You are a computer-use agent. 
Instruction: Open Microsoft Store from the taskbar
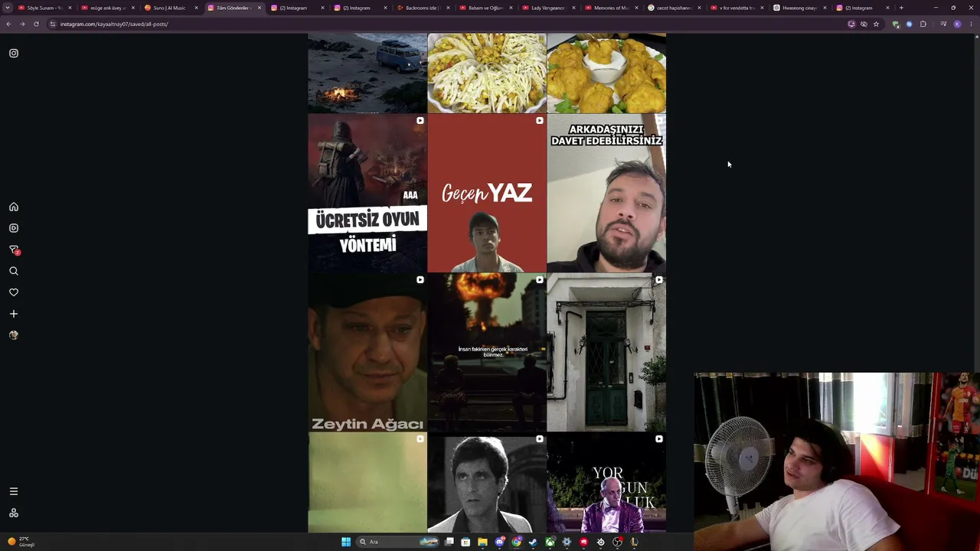pos(465,542)
